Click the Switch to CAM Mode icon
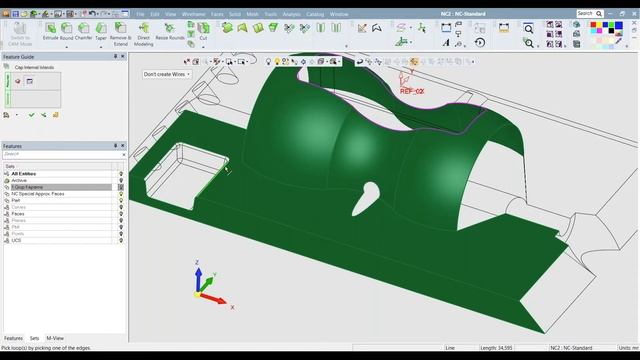Viewport: 640px width, 360px height. [x=20, y=34]
